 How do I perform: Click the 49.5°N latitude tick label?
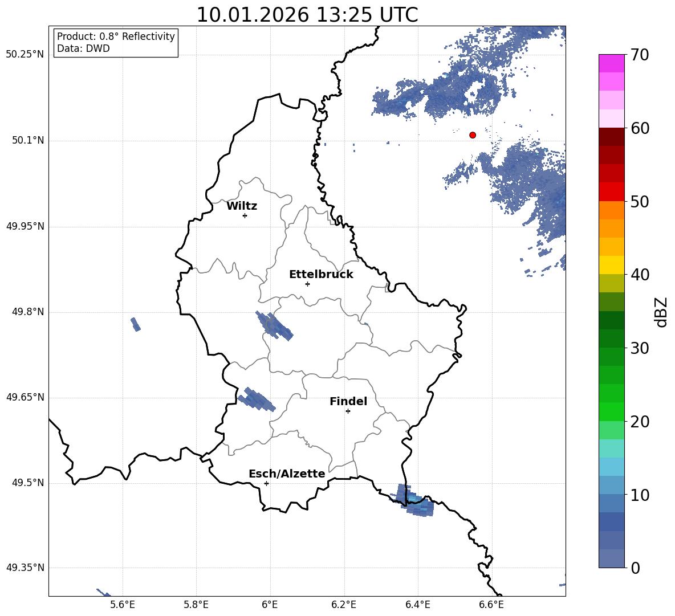[28, 483]
